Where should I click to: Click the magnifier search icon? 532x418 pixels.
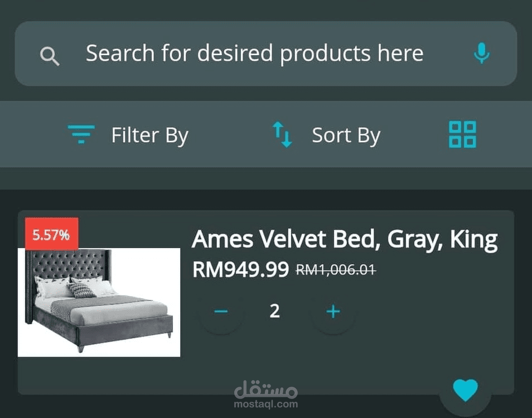(x=50, y=56)
